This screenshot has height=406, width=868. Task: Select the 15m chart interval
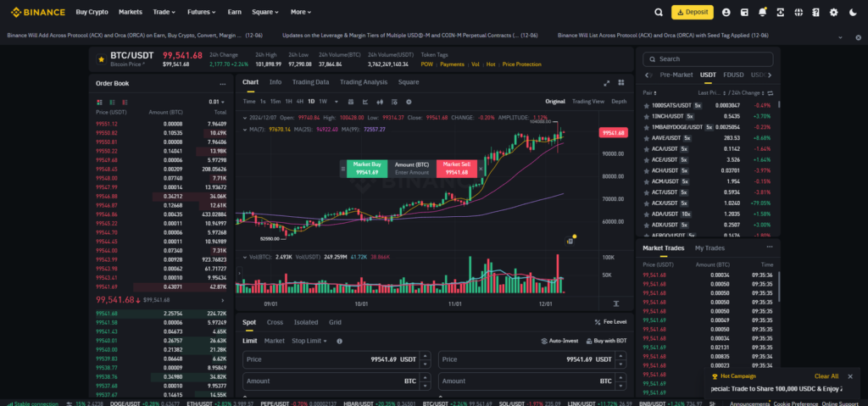pos(275,102)
